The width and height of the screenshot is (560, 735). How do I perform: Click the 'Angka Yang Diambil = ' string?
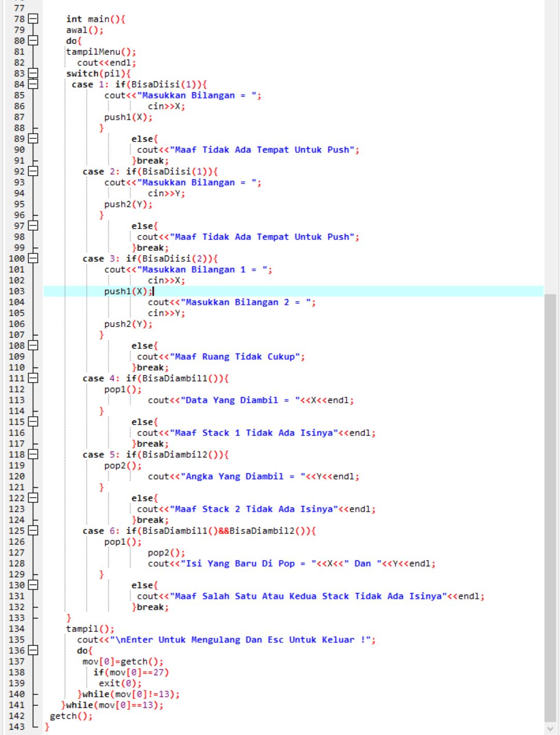(243, 476)
